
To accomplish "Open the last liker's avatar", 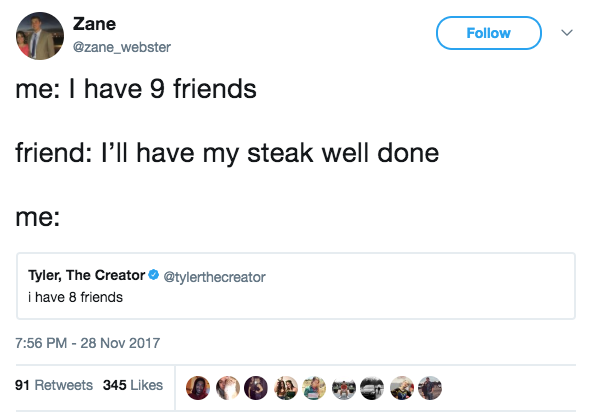I will coord(430,386).
